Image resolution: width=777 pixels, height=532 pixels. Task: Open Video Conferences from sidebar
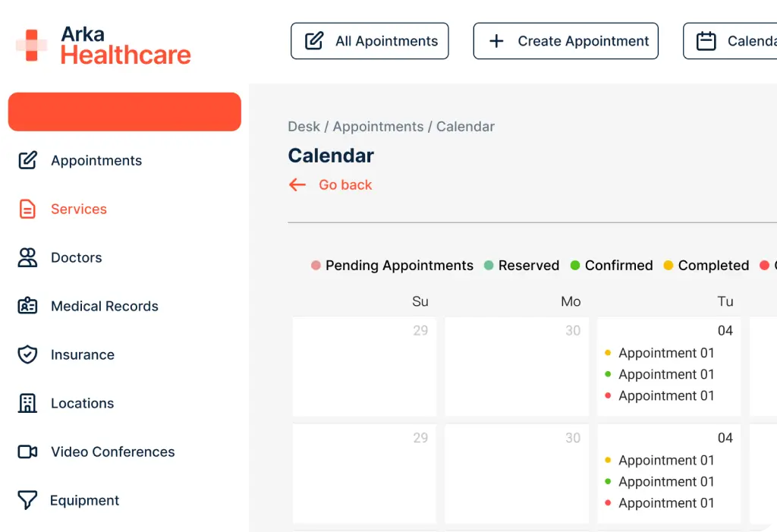pyautogui.click(x=113, y=452)
